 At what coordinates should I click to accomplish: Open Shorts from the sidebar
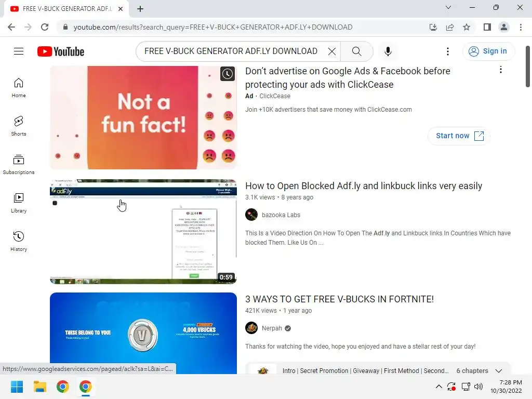pyautogui.click(x=19, y=126)
